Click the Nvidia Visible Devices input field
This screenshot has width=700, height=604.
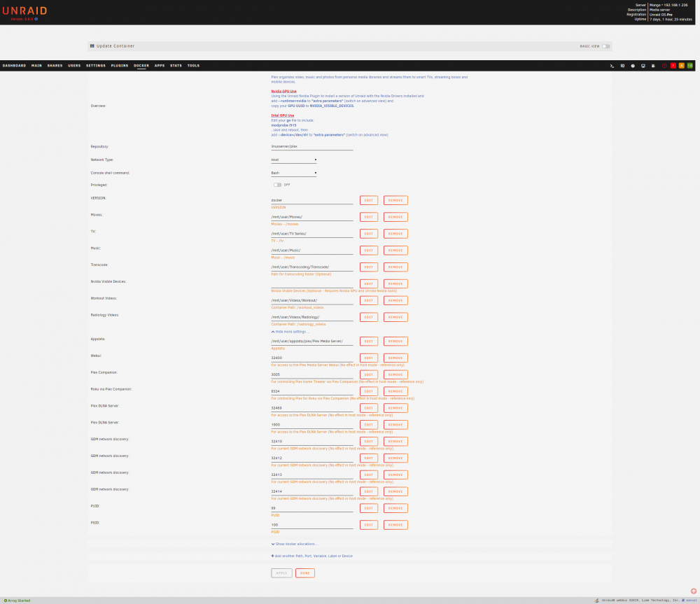(312, 284)
